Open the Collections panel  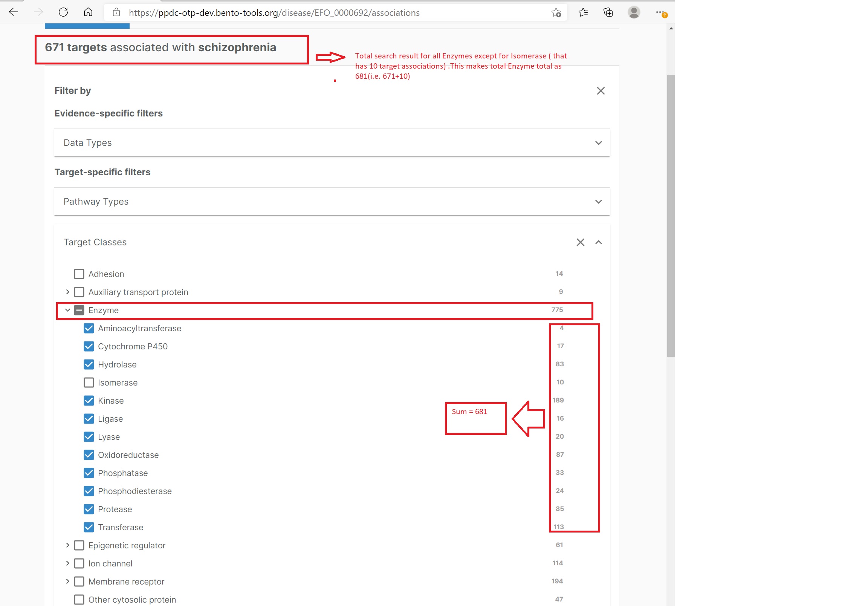pos(608,12)
